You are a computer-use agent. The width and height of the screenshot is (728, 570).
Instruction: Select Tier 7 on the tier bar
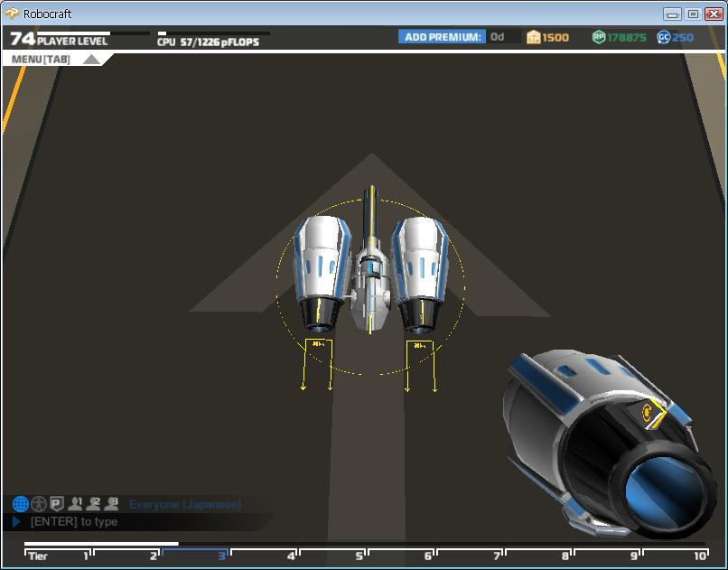(470, 555)
